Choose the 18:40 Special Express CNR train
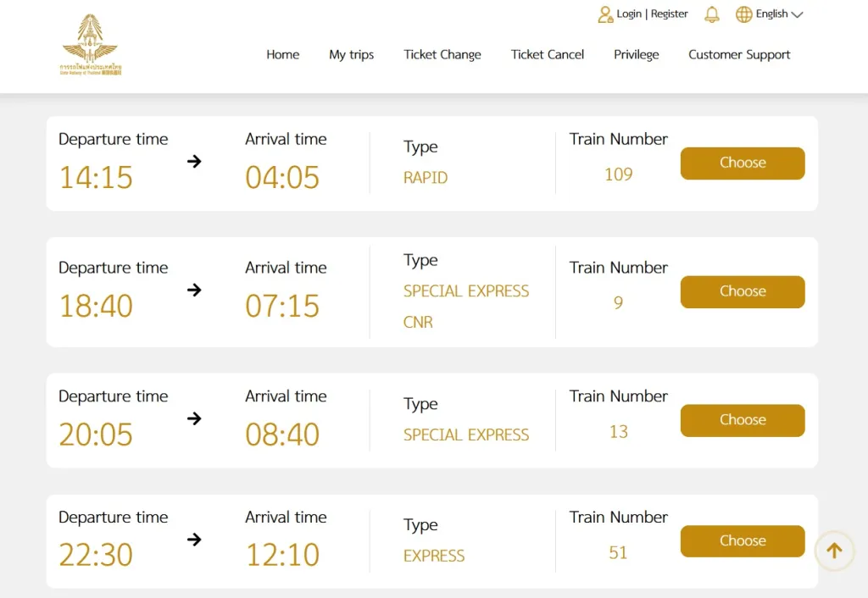868x598 pixels. pyautogui.click(x=743, y=291)
